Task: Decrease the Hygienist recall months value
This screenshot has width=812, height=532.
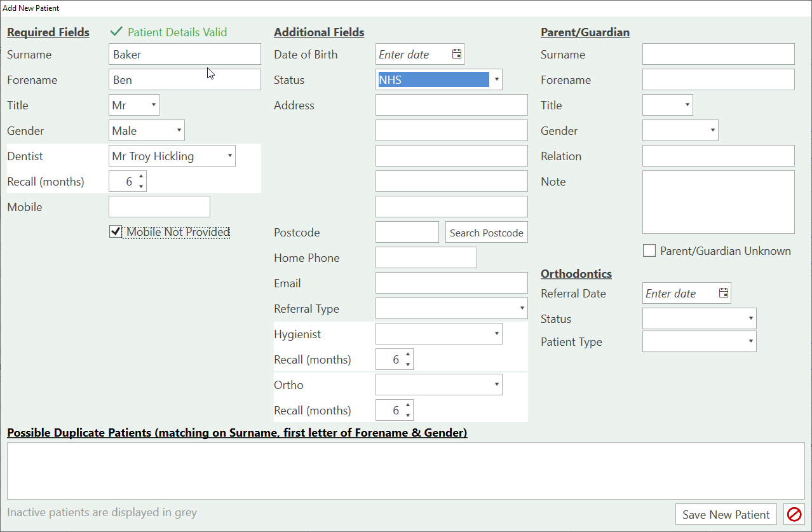Action: [408, 364]
